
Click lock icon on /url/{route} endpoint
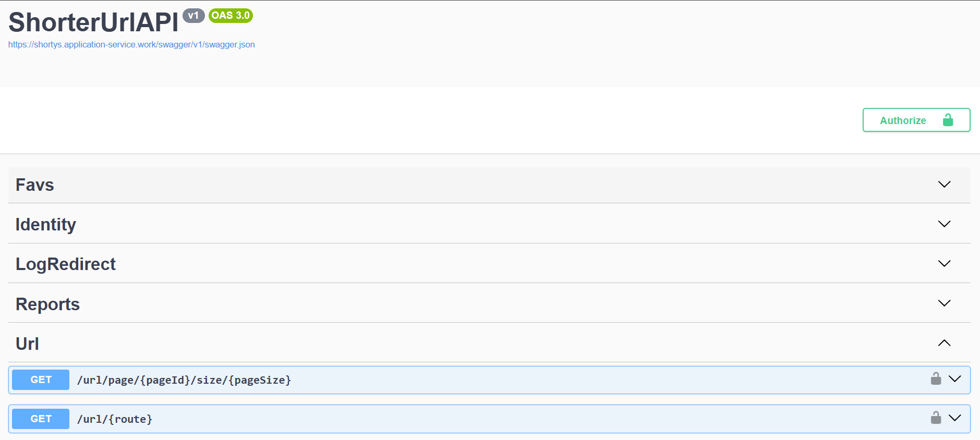point(936,418)
